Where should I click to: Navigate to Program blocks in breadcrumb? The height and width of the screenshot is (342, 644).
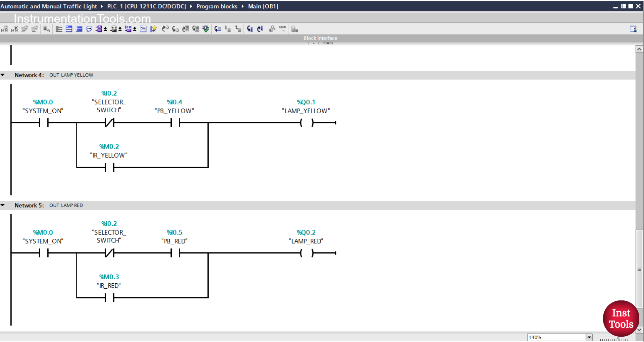(x=217, y=6)
